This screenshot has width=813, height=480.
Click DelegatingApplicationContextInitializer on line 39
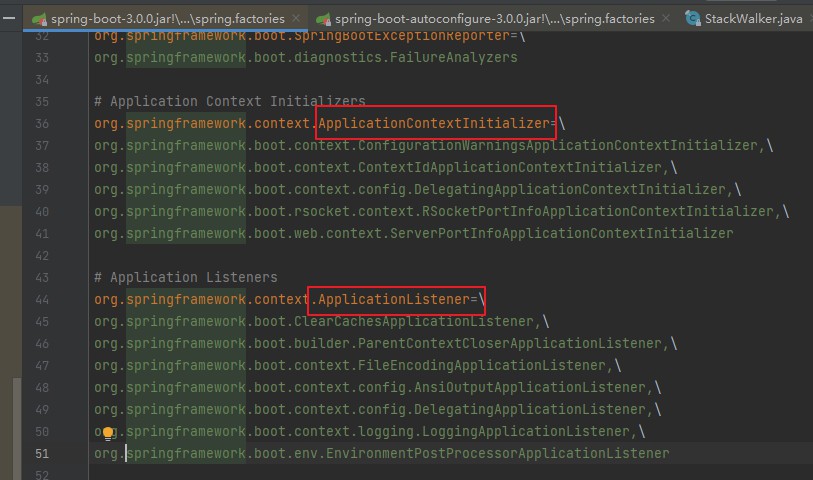click(x=570, y=189)
